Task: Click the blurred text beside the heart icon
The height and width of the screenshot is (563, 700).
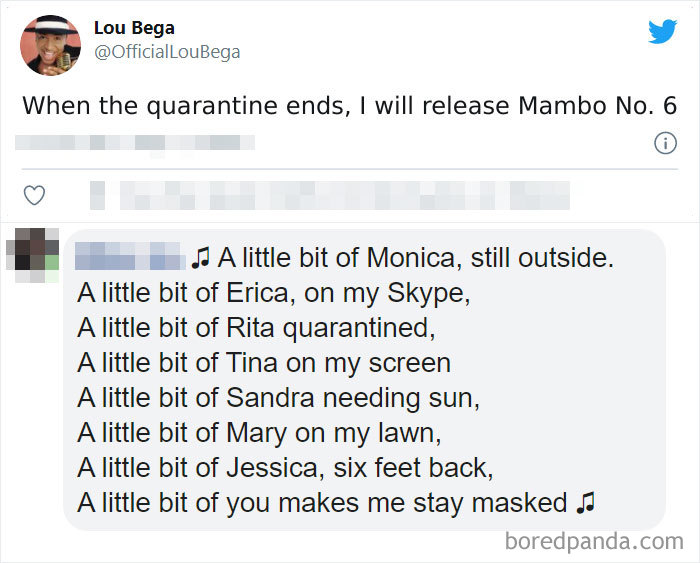Action: pyautogui.click(x=330, y=195)
